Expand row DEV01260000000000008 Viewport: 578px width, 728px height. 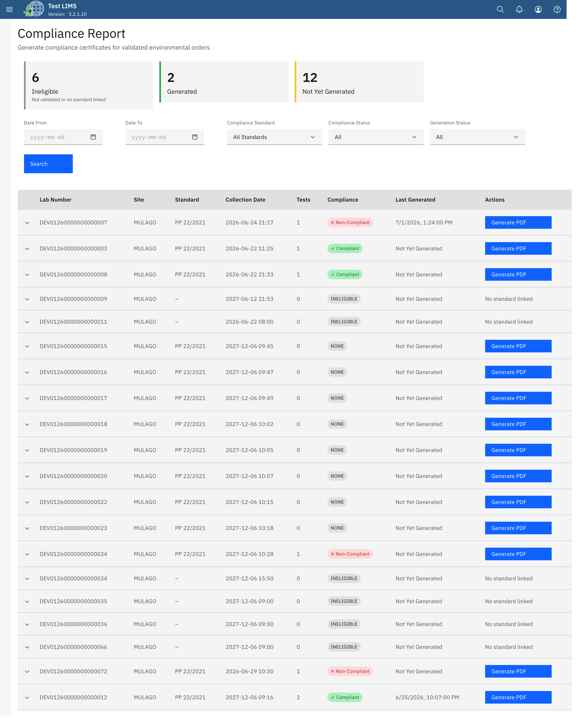[x=27, y=275]
